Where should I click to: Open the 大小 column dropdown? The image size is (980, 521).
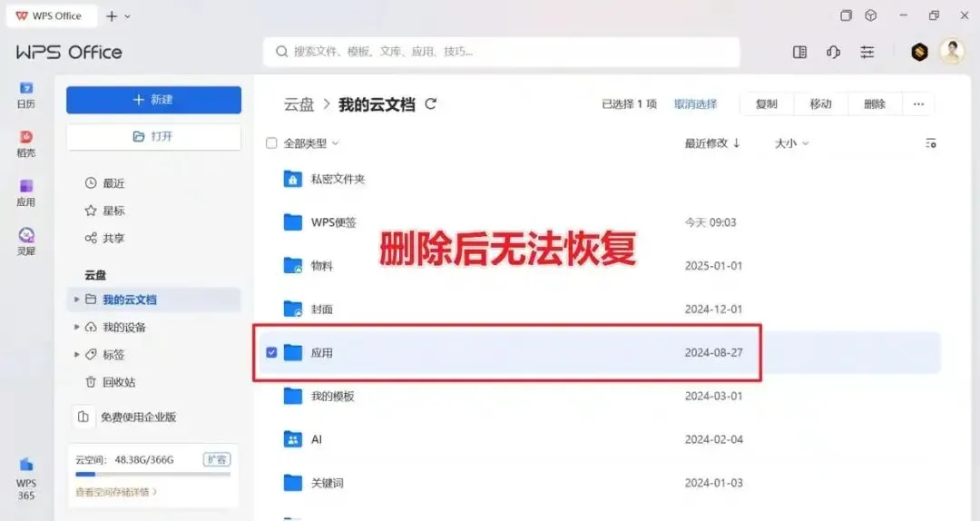point(792,143)
